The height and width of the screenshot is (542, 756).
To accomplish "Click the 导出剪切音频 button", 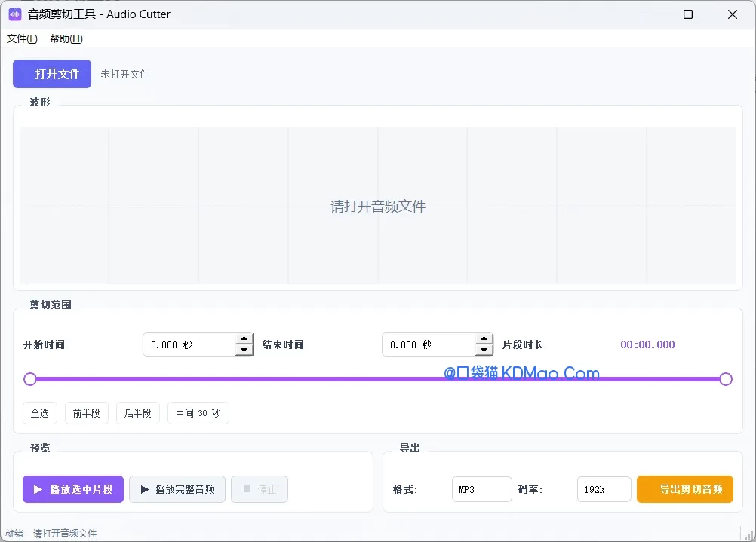I will [685, 489].
